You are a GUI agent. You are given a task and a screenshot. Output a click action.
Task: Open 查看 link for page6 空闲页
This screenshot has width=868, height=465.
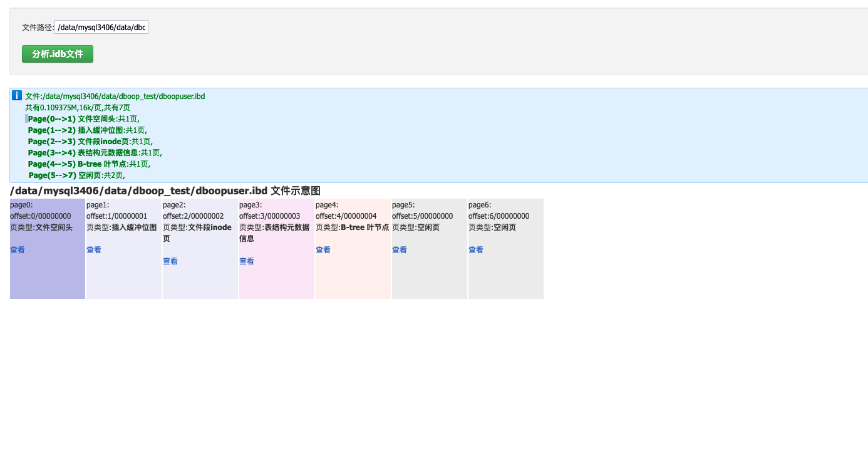(x=476, y=250)
